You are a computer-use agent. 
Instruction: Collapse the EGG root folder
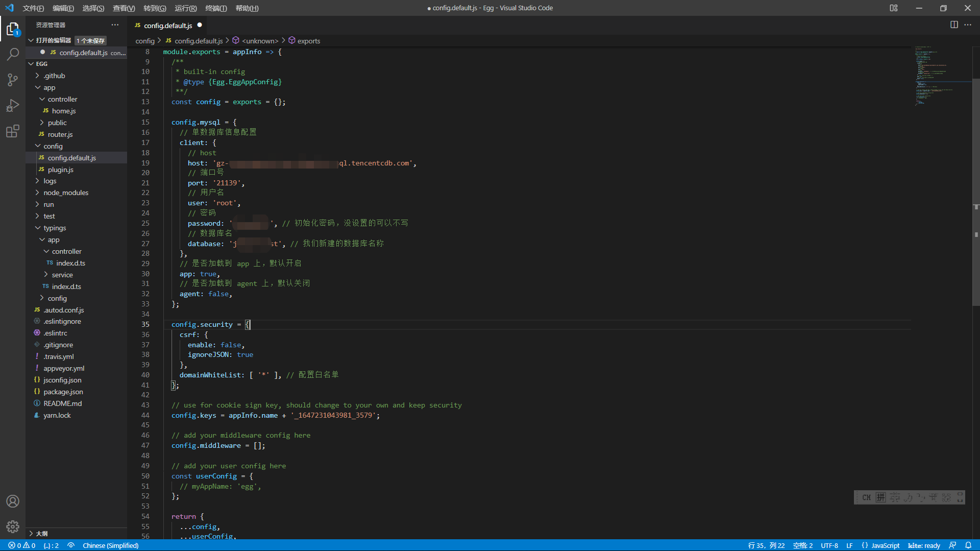(31, 64)
